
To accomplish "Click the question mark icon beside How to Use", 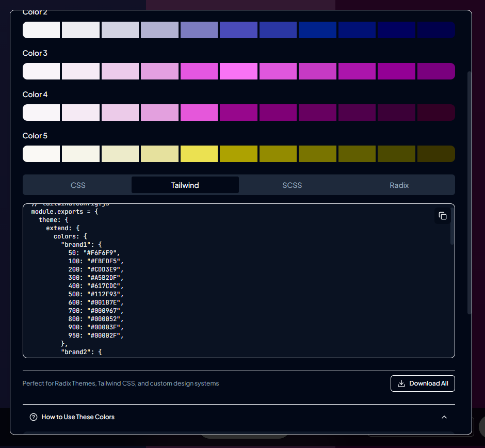I will [34, 417].
